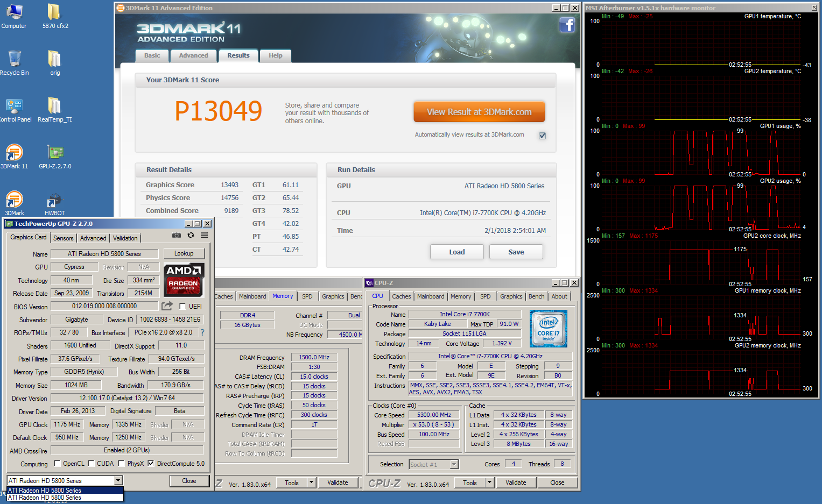Click the Lookup button in GPU-Z
Image resolution: width=822 pixels, height=504 pixels.
click(184, 253)
